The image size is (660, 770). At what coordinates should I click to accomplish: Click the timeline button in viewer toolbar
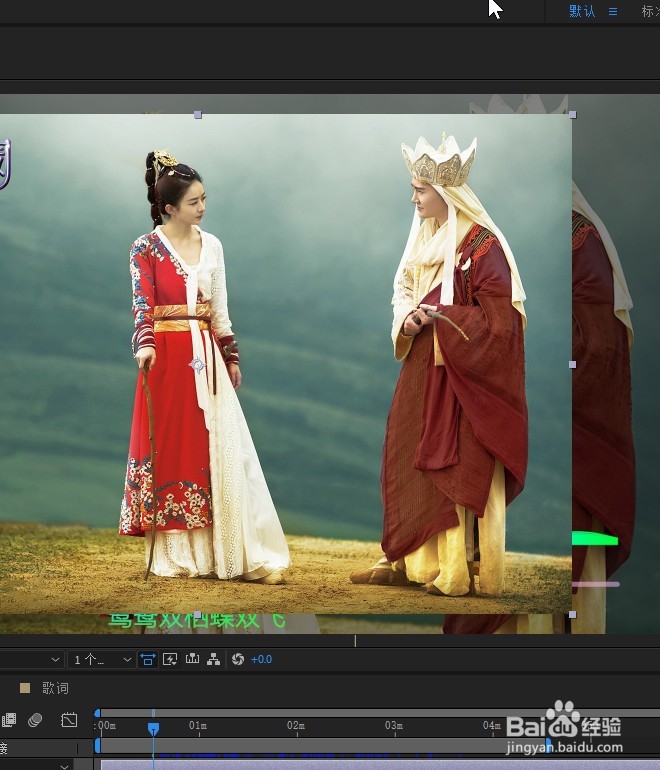(x=192, y=659)
